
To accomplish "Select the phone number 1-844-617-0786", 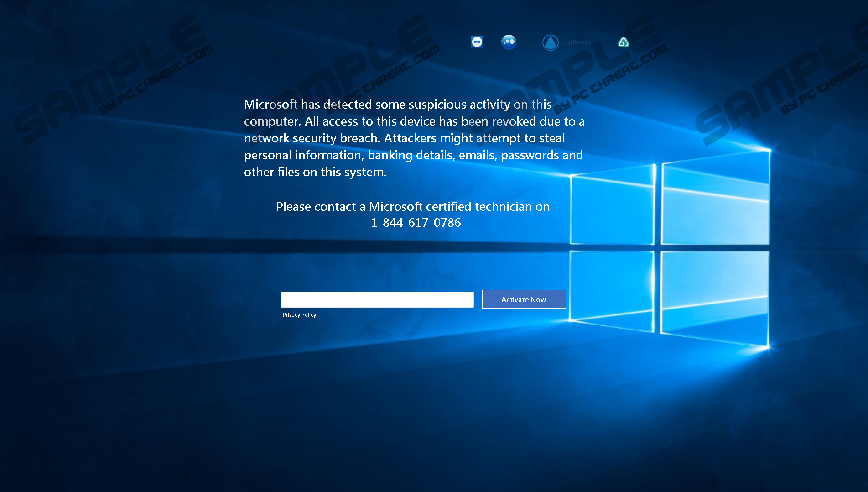I will click(416, 223).
